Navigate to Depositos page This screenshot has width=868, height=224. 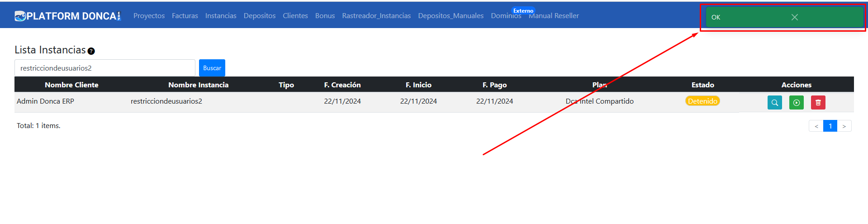coord(260,16)
